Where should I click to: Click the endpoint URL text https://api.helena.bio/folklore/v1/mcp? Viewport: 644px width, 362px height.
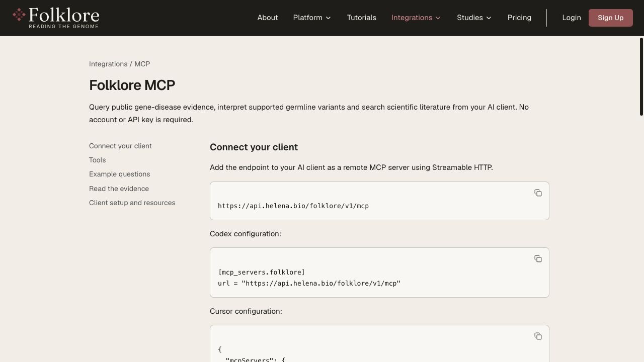(x=293, y=206)
